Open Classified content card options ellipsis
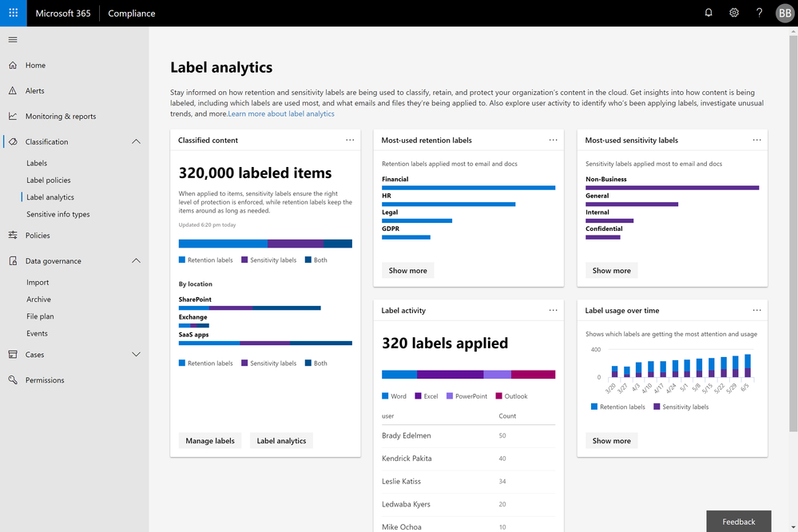Viewport: 798px width, 532px height. point(350,140)
